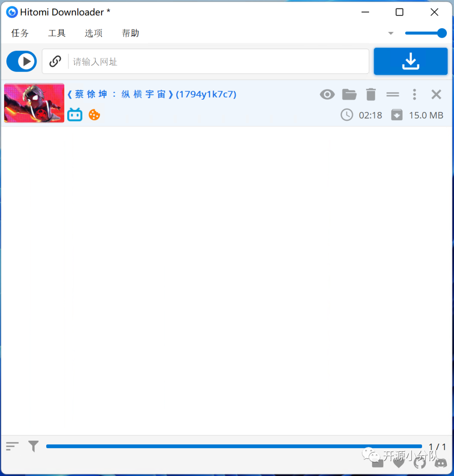This screenshot has height=476, width=454.
Task: Close the Hitomi Downloader window
Action: pos(434,12)
